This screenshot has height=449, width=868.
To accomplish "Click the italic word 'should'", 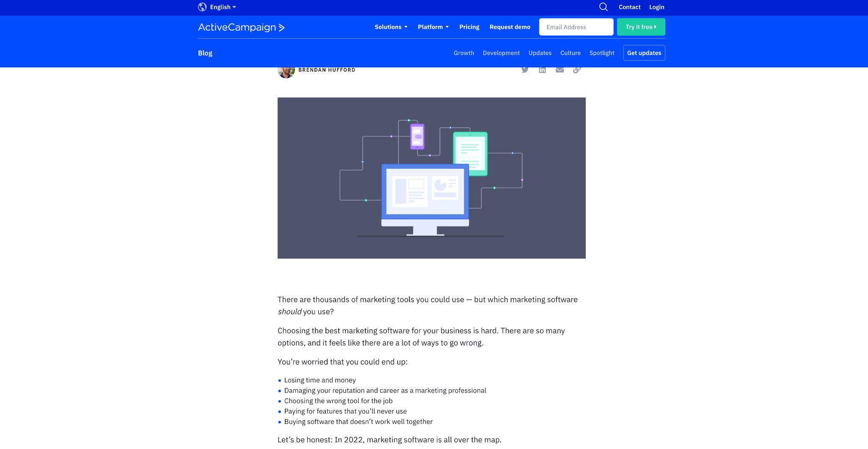I will [x=289, y=312].
